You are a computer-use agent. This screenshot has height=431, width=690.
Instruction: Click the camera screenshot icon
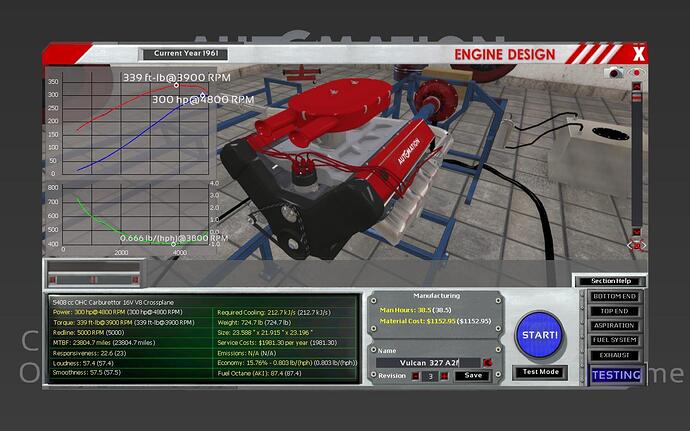click(615, 73)
